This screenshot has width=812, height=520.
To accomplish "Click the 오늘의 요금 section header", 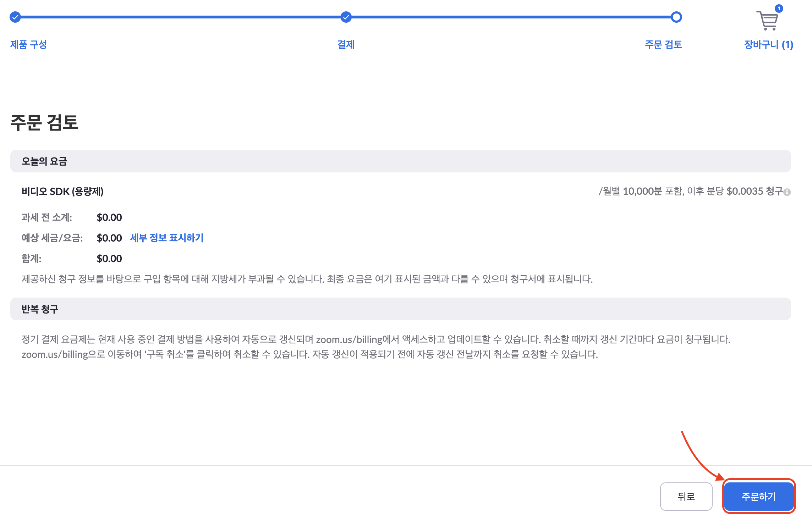I will [44, 161].
